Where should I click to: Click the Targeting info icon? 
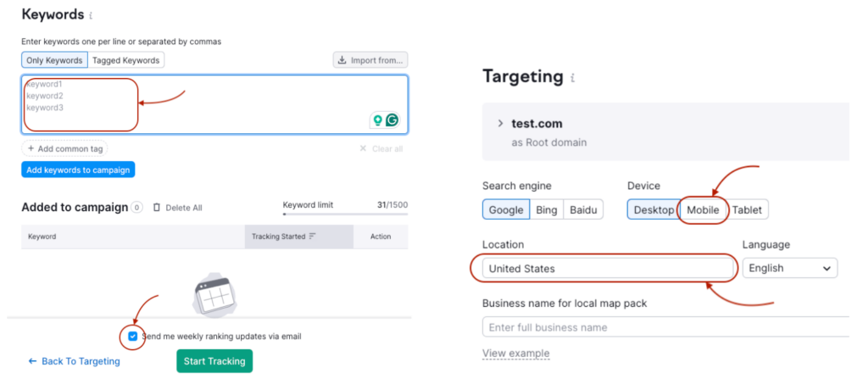click(x=573, y=78)
